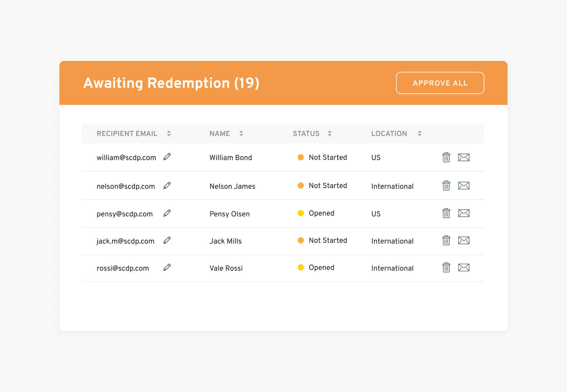Sort by Status column arrows
Image resolution: width=567 pixels, height=392 pixels.
(x=329, y=133)
